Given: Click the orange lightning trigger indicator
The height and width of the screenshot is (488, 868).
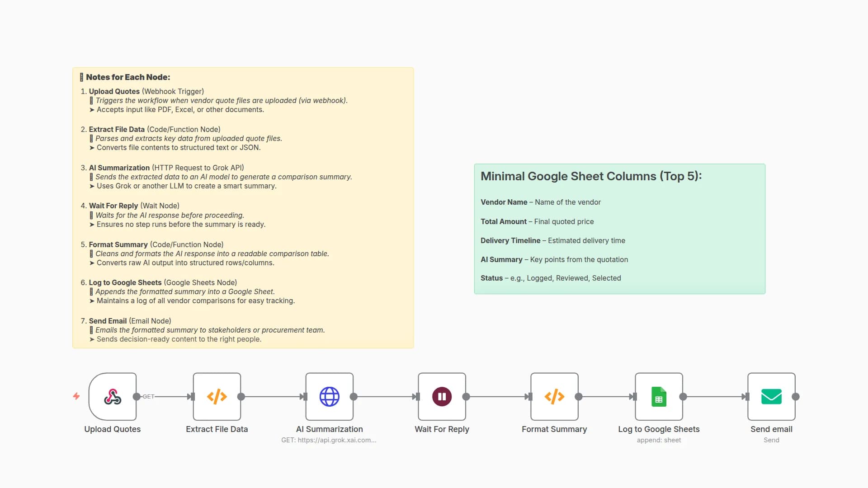Looking at the screenshot, I should pyautogui.click(x=76, y=396).
